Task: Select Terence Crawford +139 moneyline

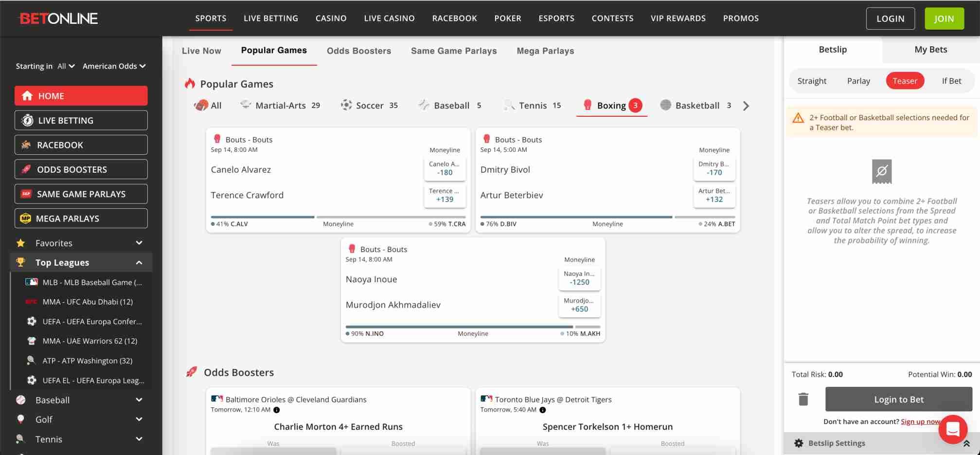Action: click(445, 195)
